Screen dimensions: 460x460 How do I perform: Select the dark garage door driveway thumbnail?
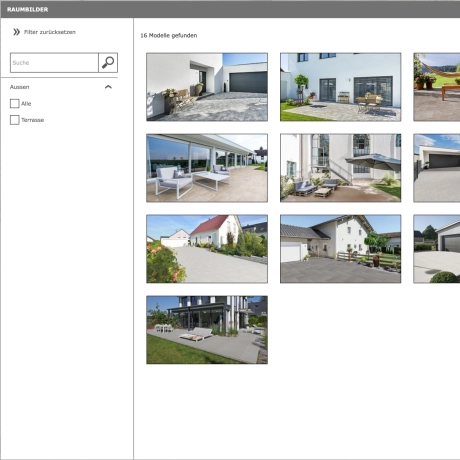(x=207, y=87)
